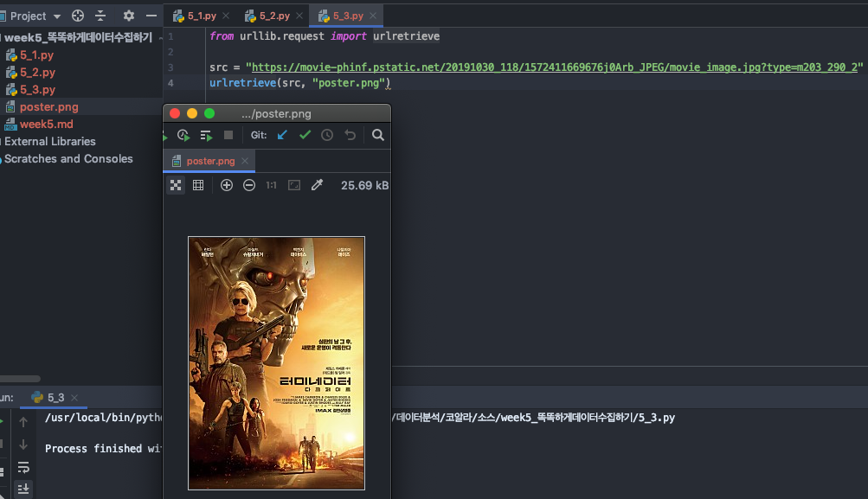
Task: Click the project panel horizontal scrollbar
Action: (x=20, y=379)
